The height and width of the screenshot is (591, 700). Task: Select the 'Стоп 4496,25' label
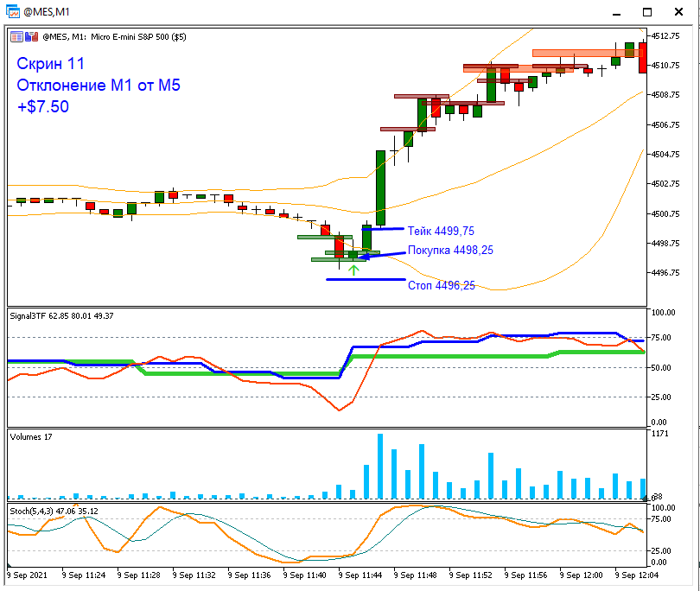(x=441, y=286)
